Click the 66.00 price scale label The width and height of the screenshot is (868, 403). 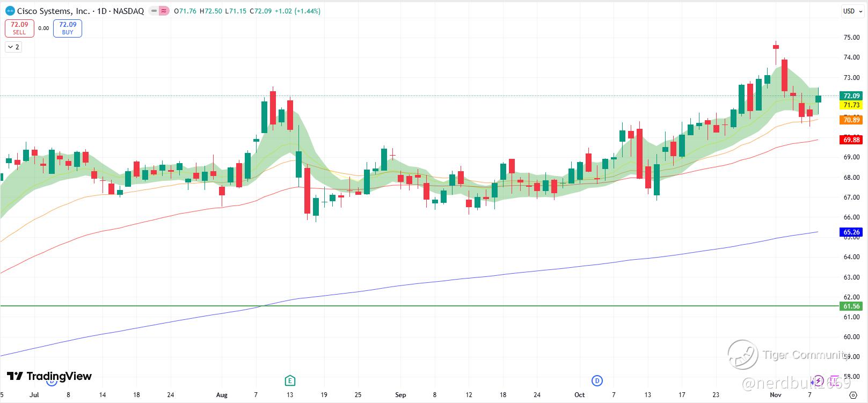[852, 217]
